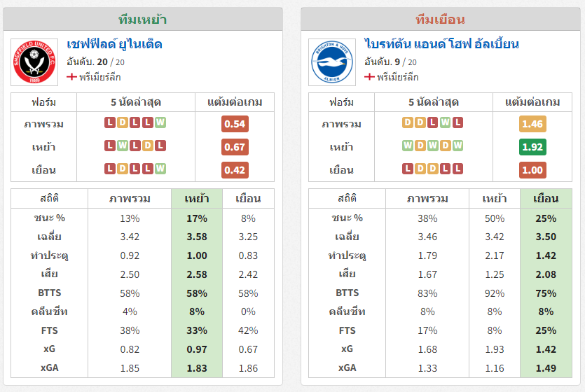Image resolution: width=585 pixels, height=392 pixels.
Task: Click the Brighton & Hove Albion crest
Action: coord(332,62)
